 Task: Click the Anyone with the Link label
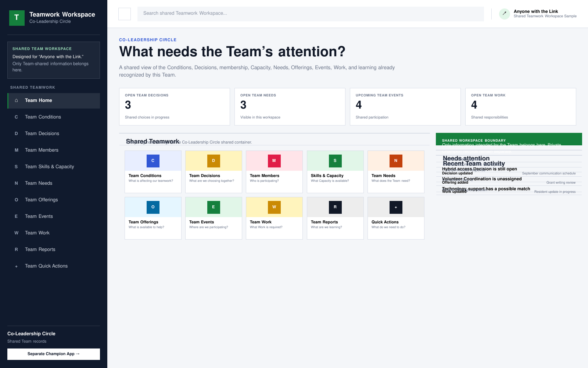point(535,11)
